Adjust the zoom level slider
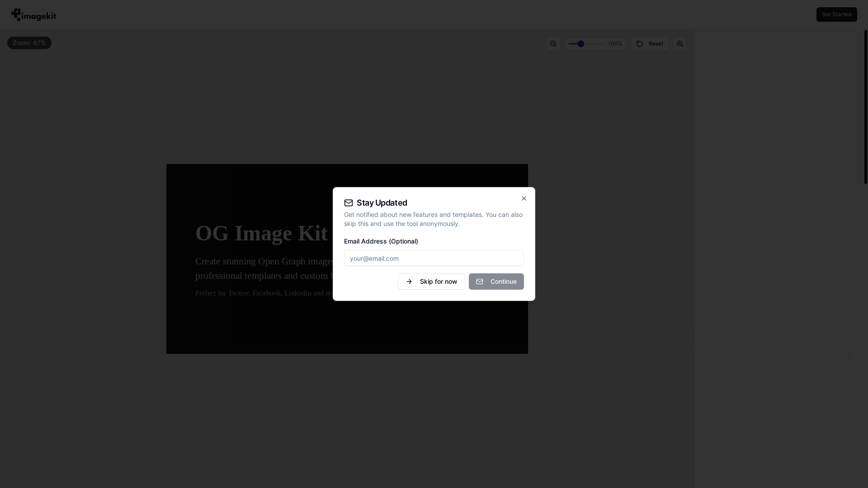Image resolution: width=868 pixels, height=488 pixels. click(x=586, y=44)
